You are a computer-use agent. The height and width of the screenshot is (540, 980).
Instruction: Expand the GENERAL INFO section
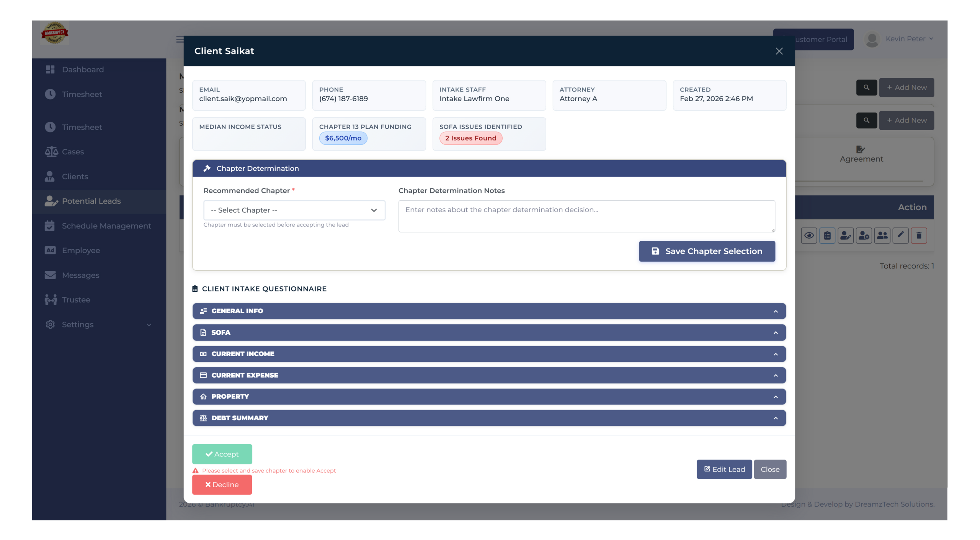pos(489,311)
